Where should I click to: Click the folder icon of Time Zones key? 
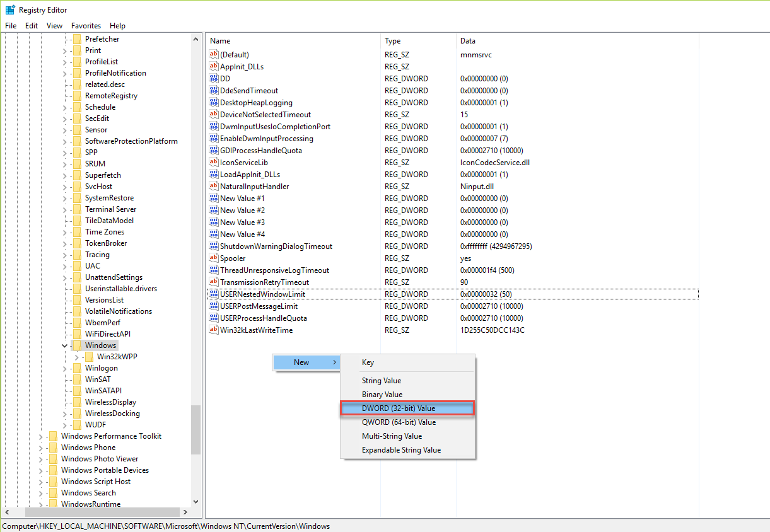pyautogui.click(x=77, y=232)
